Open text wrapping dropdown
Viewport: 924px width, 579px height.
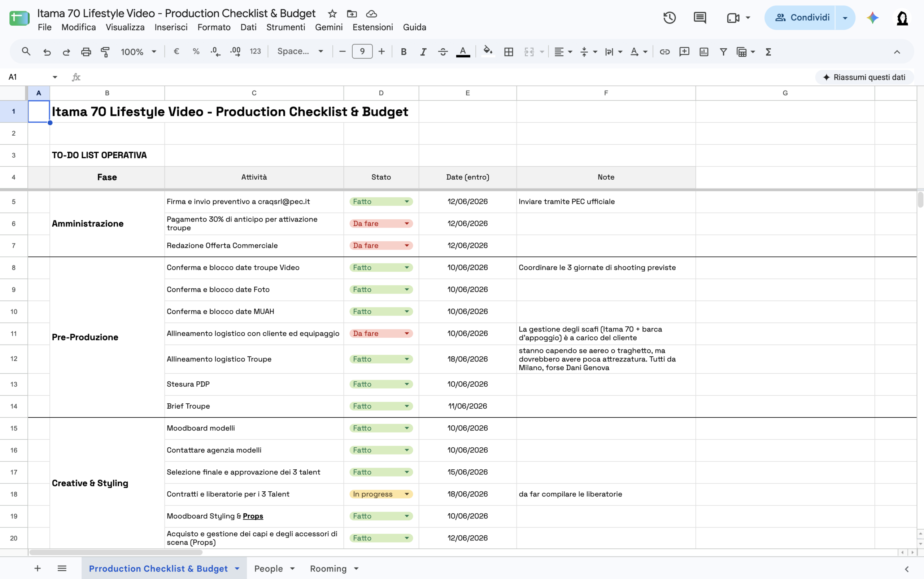(613, 52)
